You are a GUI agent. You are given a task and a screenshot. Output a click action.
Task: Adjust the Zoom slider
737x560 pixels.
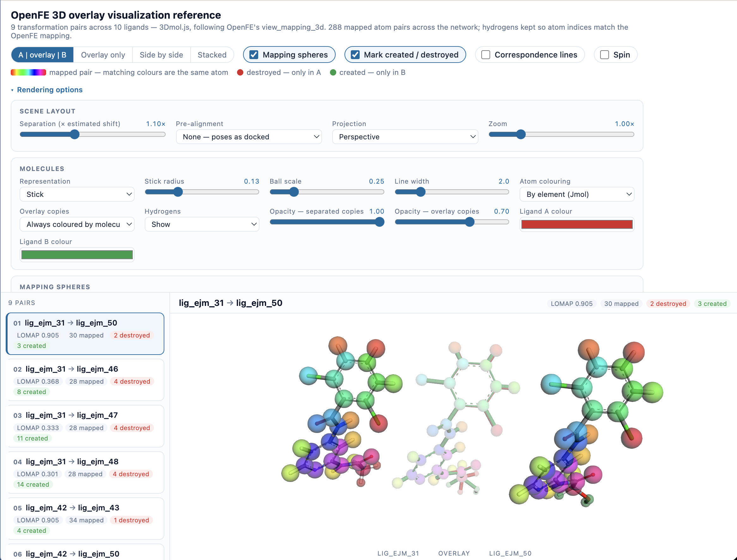tap(561, 134)
